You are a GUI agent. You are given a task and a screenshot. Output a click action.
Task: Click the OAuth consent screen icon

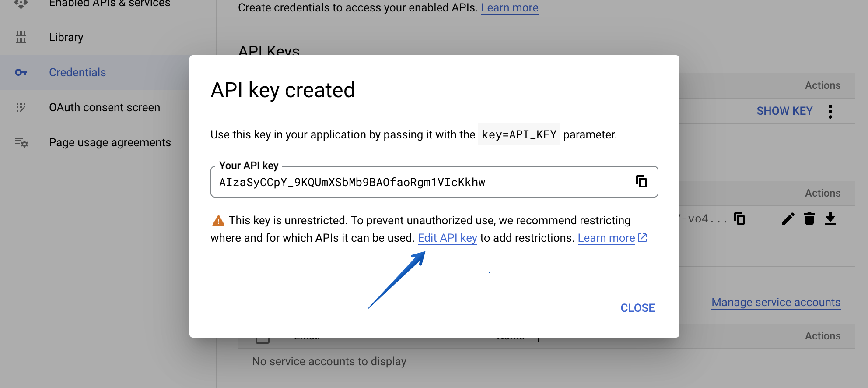[21, 108]
